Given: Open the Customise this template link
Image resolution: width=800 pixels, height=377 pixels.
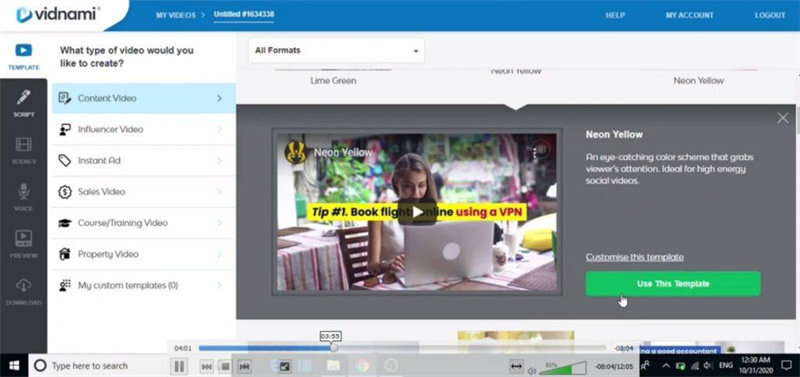Looking at the screenshot, I should click(634, 257).
